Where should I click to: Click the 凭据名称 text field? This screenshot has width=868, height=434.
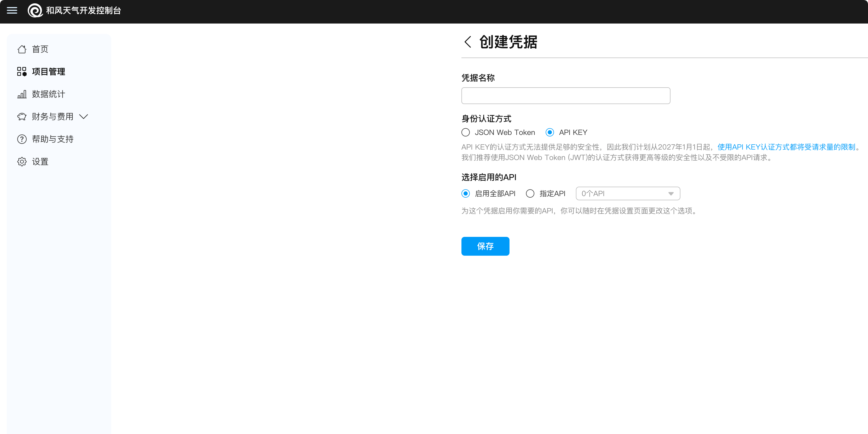[565, 96]
